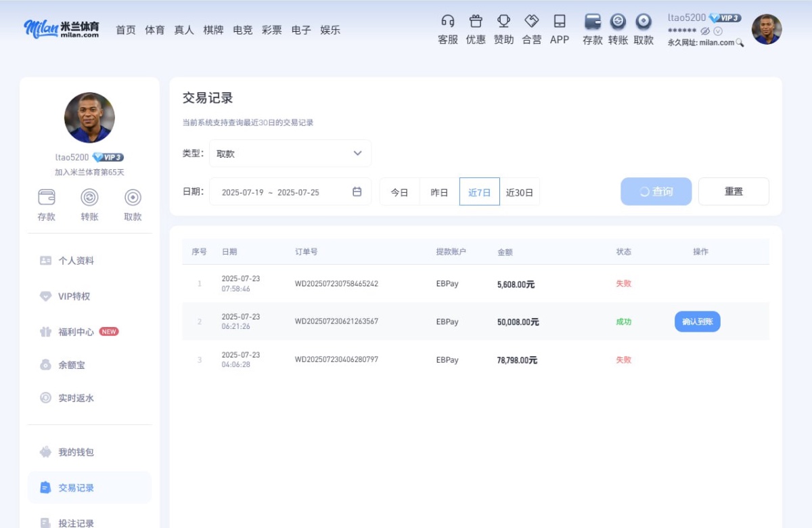Switch to 投注记录 in the sidebar
The width and height of the screenshot is (812, 528).
(77, 522)
